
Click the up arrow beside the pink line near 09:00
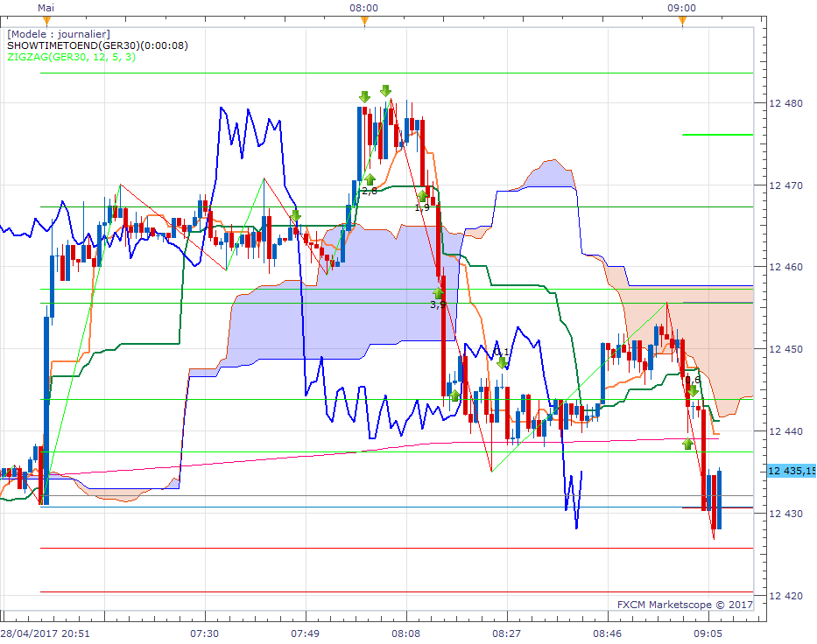[687, 444]
